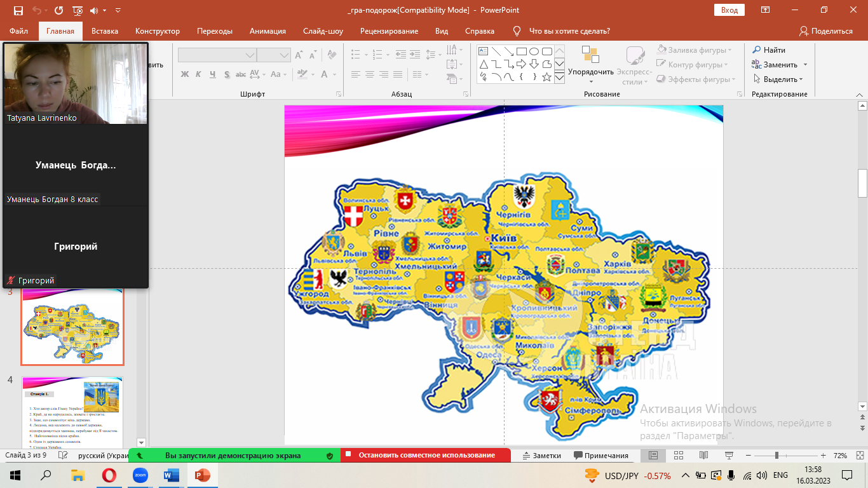
Task: Open the font color dropdown arrow
Action: click(334, 74)
